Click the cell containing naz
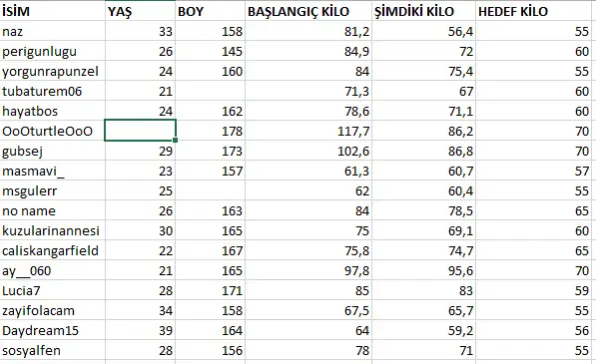Image resolution: width=596 pixels, height=364 pixels. pyautogui.click(x=53, y=31)
